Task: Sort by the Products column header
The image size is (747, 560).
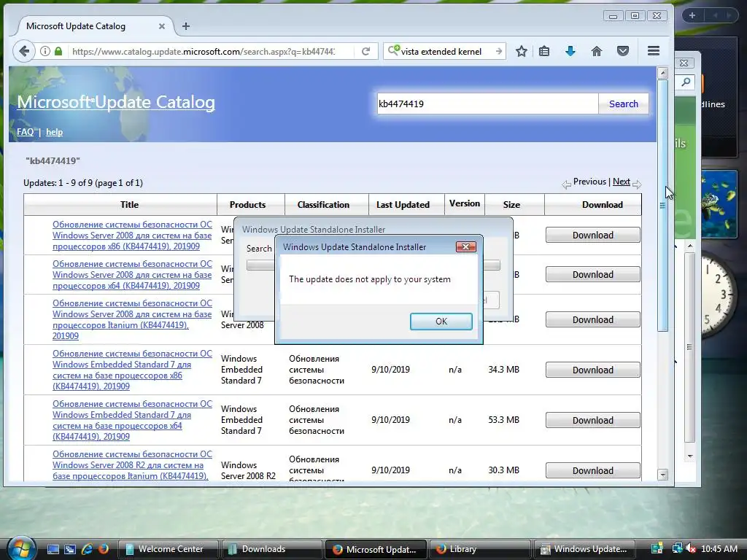Action: pyautogui.click(x=247, y=205)
